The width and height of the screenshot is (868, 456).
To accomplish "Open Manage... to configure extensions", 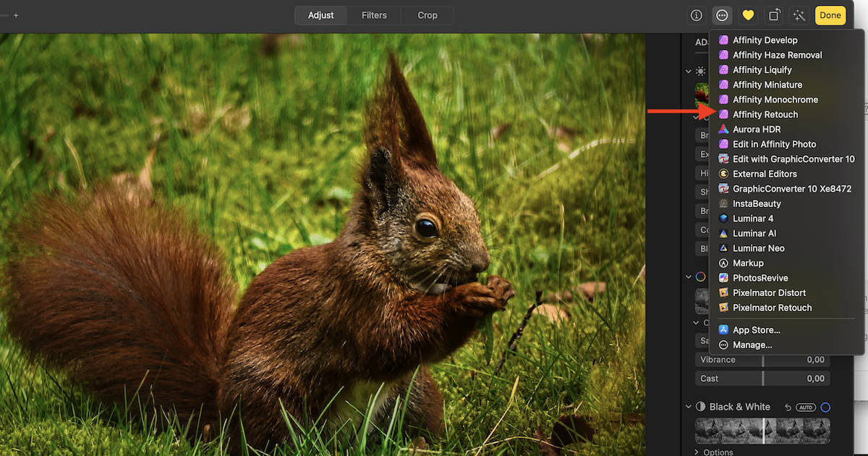I will (x=787, y=345).
